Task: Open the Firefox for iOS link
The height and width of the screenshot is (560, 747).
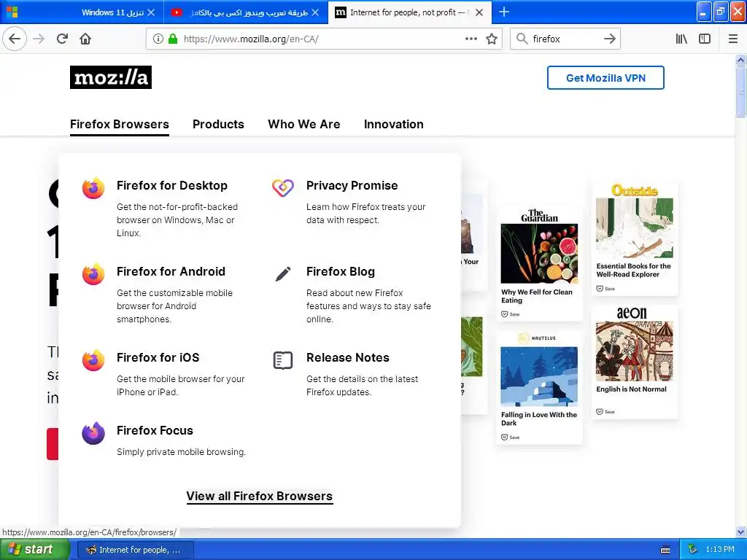Action: pyautogui.click(x=158, y=357)
